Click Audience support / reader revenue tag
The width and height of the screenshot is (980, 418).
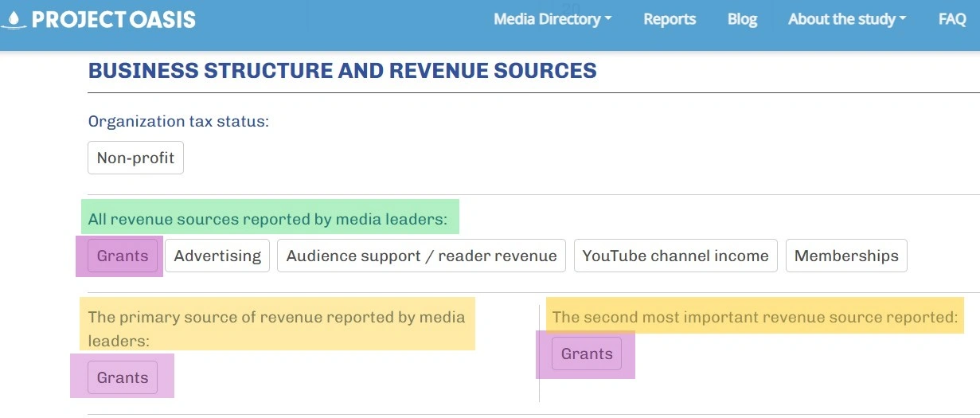421,256
